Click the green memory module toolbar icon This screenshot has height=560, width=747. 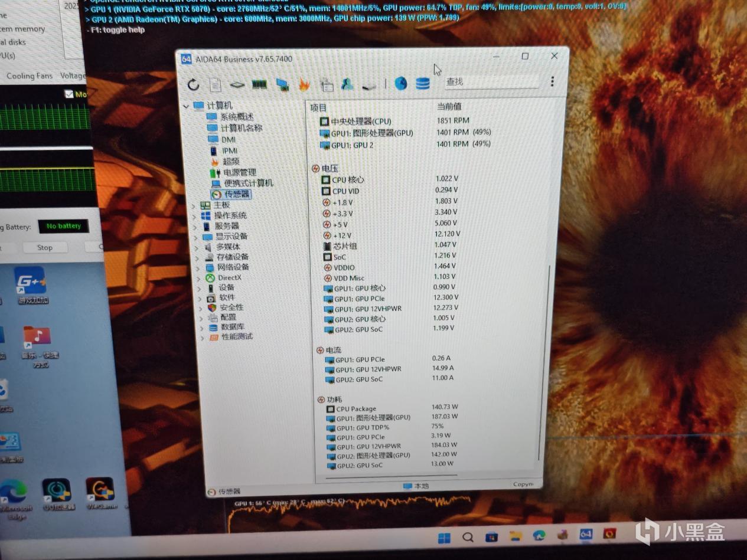259,84
